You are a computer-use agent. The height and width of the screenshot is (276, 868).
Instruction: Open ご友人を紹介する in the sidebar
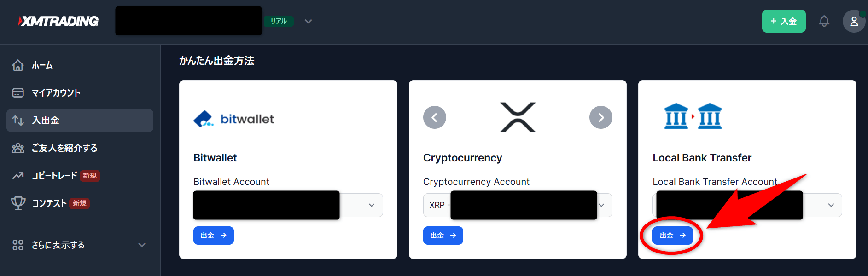80,148
